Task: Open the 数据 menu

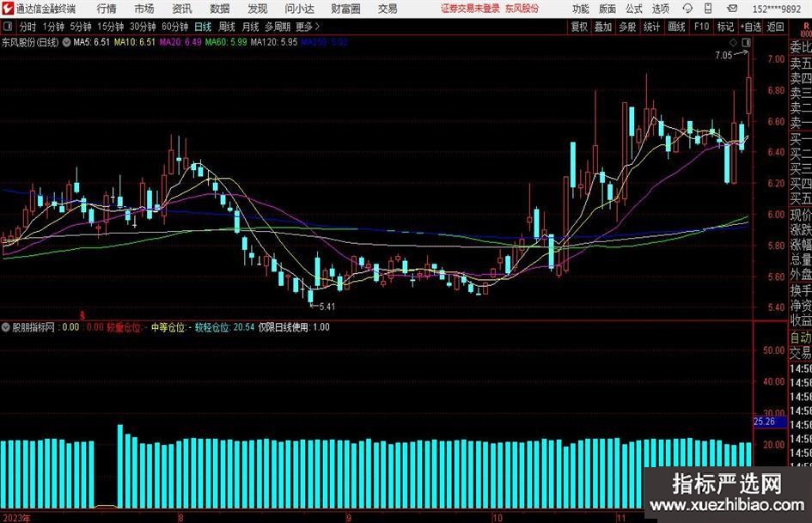Action: click(220, 9)
